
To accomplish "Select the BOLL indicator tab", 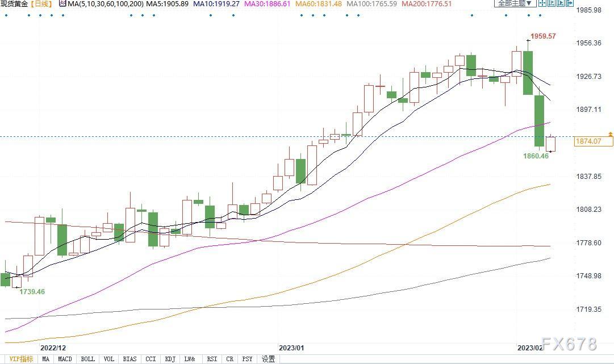I will [87, 359].
